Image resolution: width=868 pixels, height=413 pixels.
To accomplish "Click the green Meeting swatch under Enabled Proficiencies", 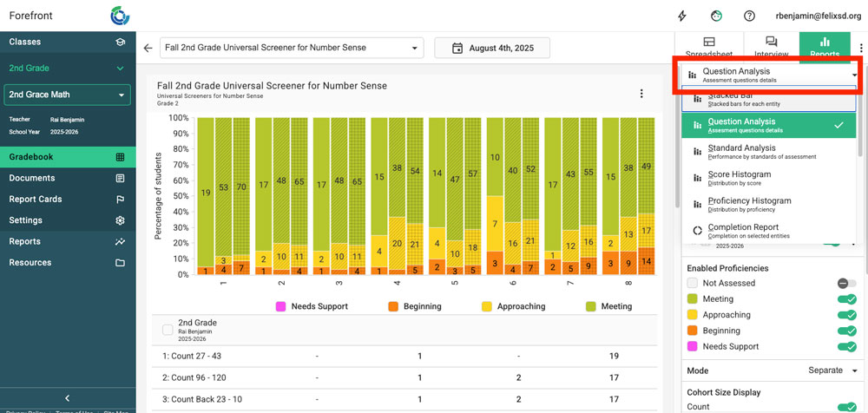I will pos(692,299).
